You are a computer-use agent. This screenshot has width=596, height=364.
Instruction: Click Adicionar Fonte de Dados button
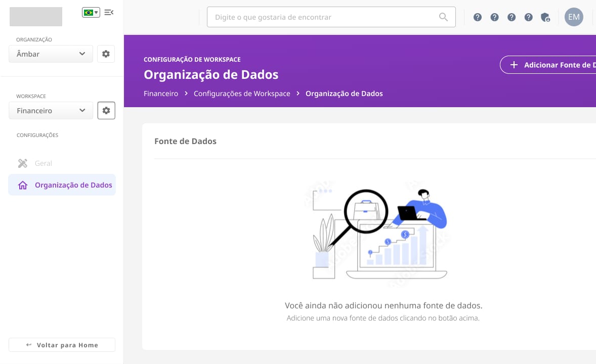pos(548,65)
